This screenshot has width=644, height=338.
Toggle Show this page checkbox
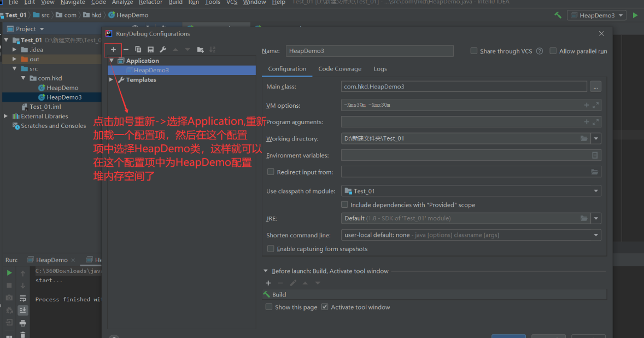click(x=269, y=307)
